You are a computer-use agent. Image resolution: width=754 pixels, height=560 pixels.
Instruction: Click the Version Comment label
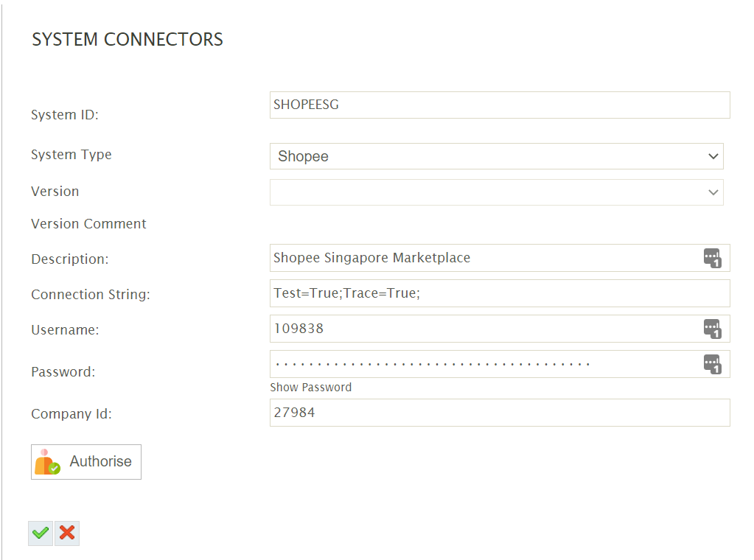[x=88, y=224]
